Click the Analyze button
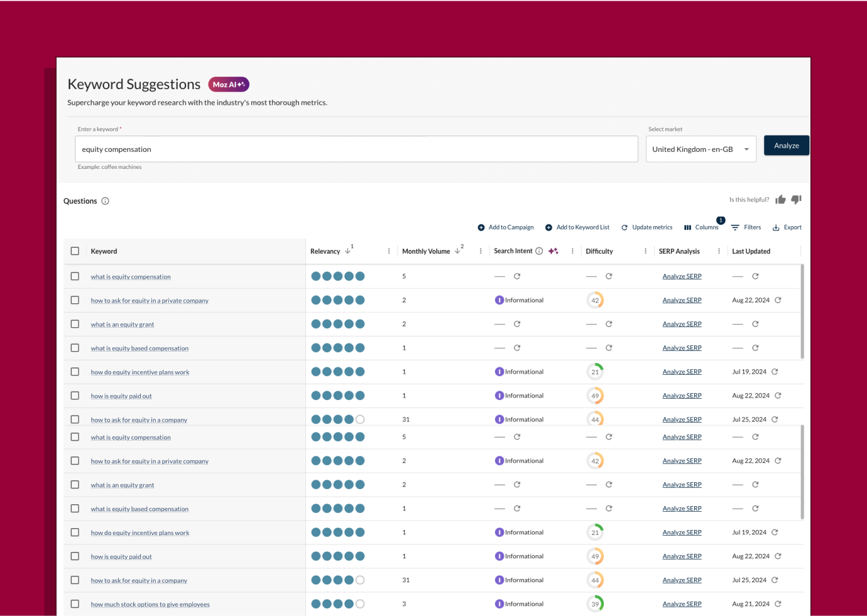This screenshot has width=867, height=616. pos(787,145)
